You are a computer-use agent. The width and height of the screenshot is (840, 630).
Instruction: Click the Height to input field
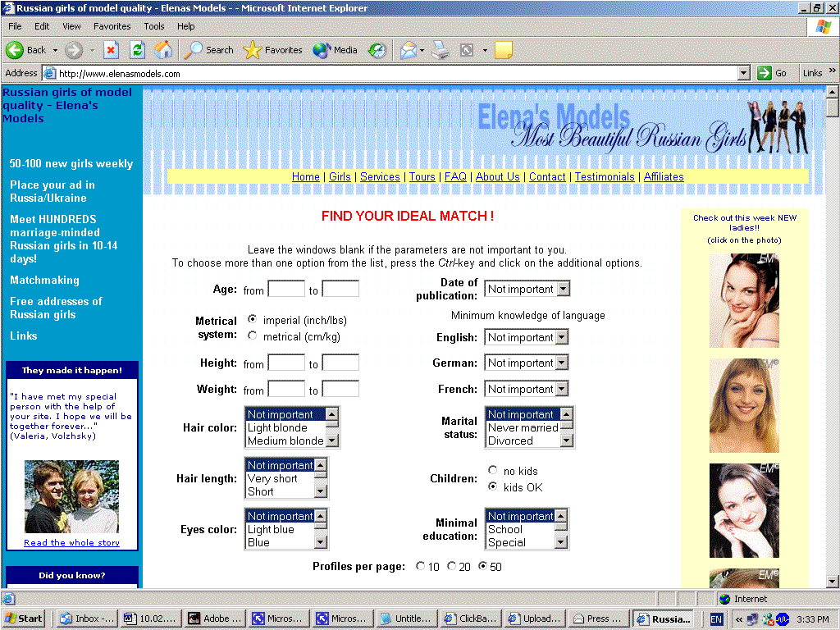340,363
